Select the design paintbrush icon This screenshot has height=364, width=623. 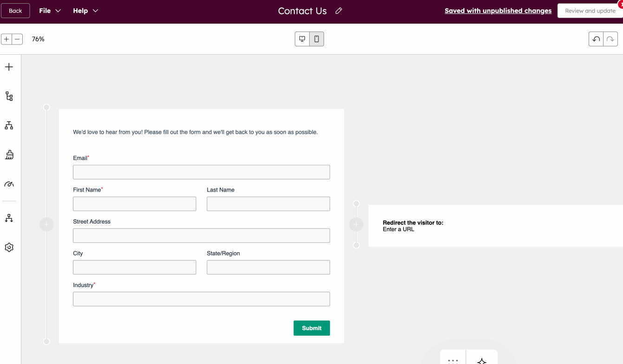(x=8, y=154)
